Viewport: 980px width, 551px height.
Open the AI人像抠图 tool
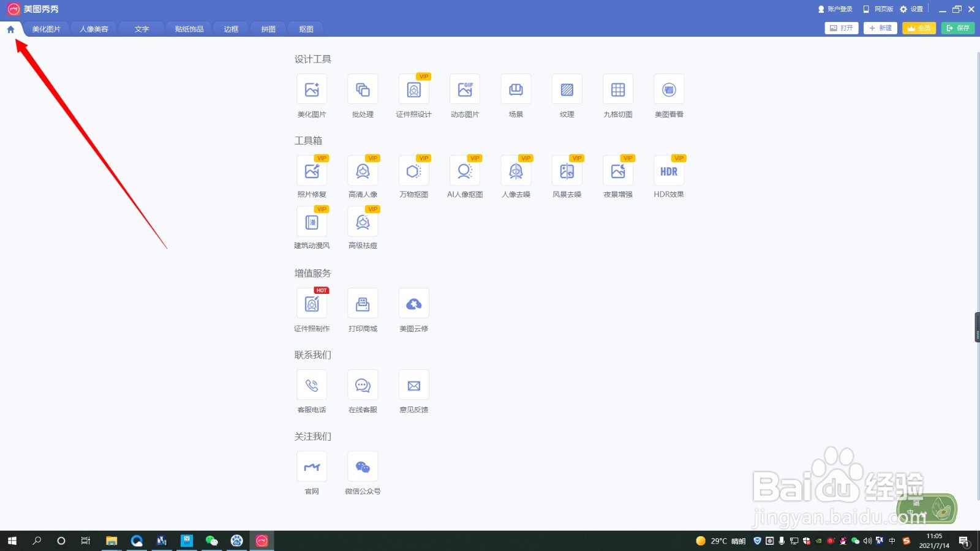[465, 171]
